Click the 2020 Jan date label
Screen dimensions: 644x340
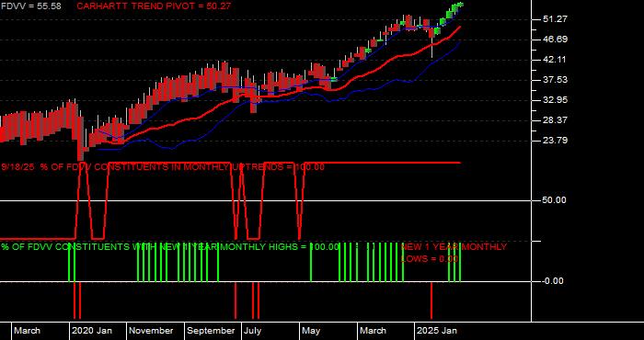[92, 331]
